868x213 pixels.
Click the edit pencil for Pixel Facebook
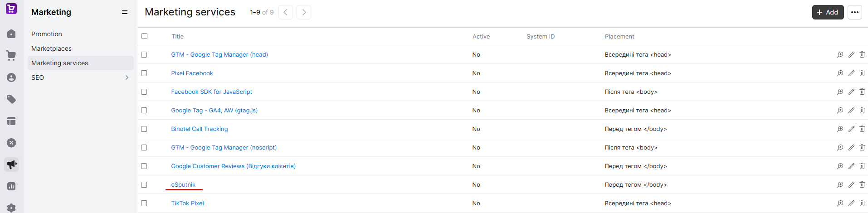851,73
